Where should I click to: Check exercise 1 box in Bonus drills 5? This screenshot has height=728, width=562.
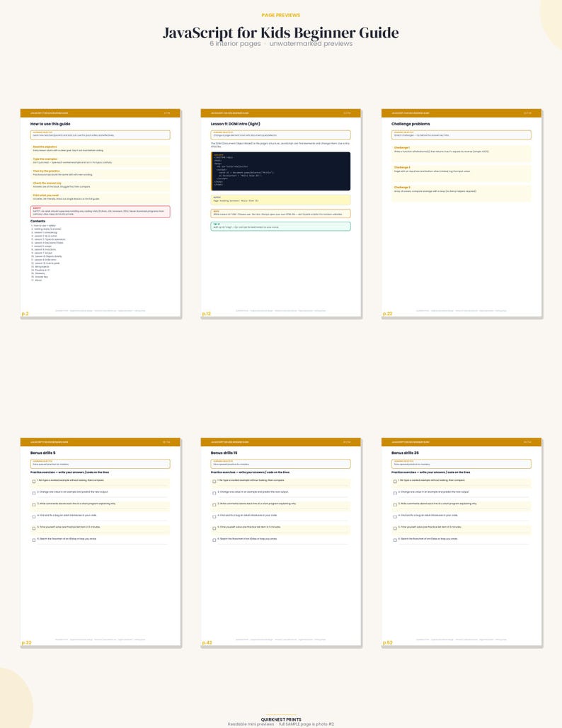34,482
